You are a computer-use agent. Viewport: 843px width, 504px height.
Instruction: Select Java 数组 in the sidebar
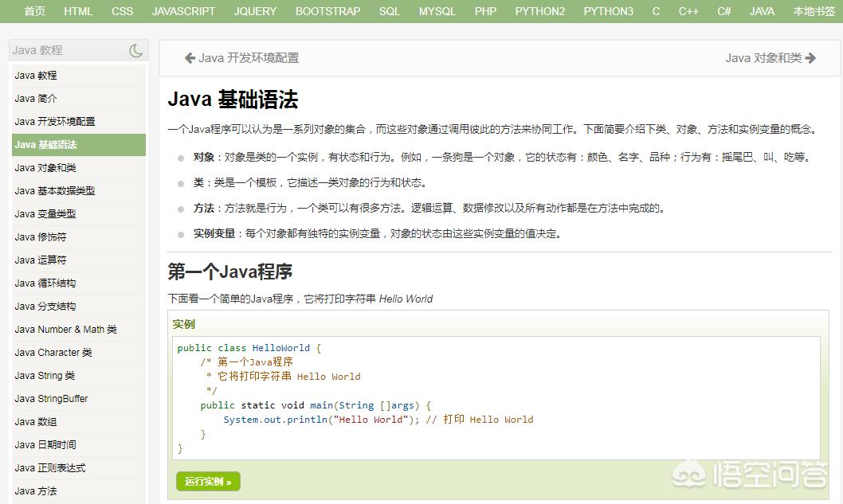point(79,422)
